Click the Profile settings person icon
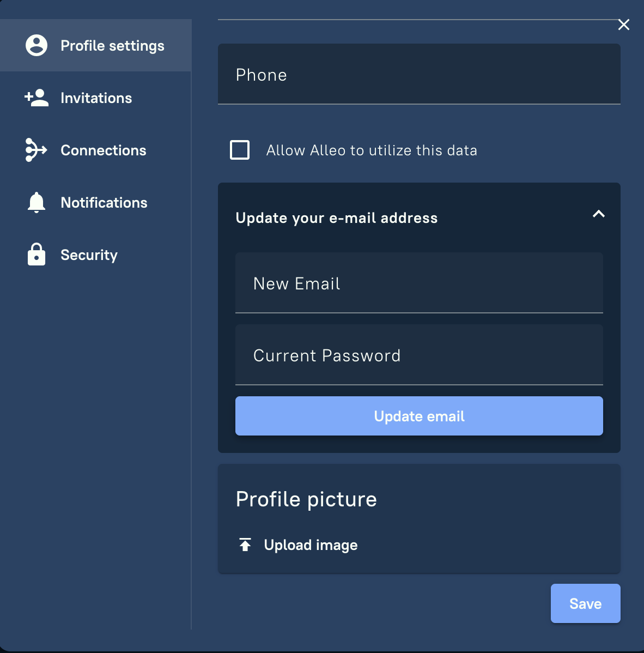This screenshot has height=653, width=644. click(37, 45)
